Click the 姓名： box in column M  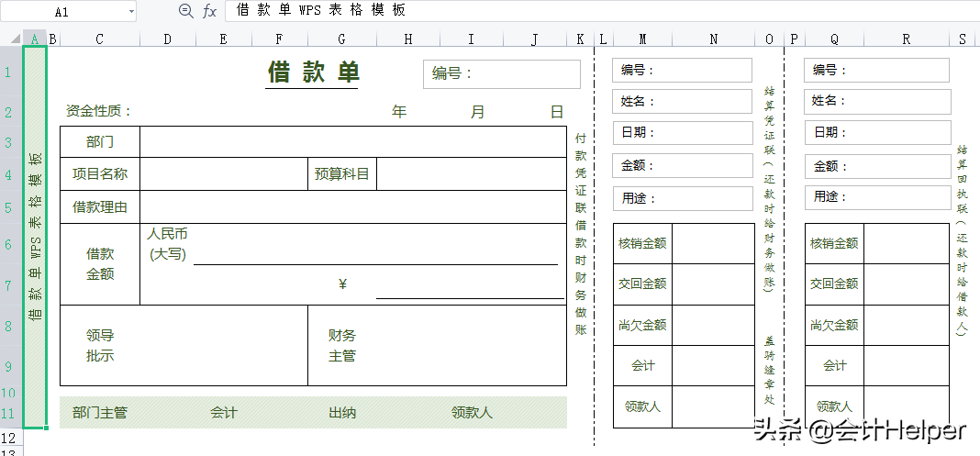pyautogui.click(x=682, y=101)
